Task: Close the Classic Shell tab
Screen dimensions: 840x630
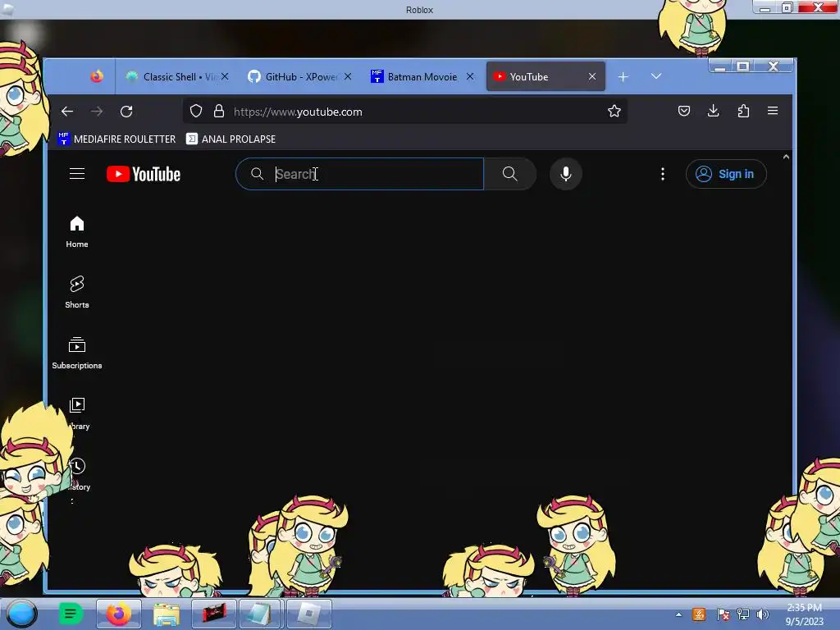Action: 225,76
